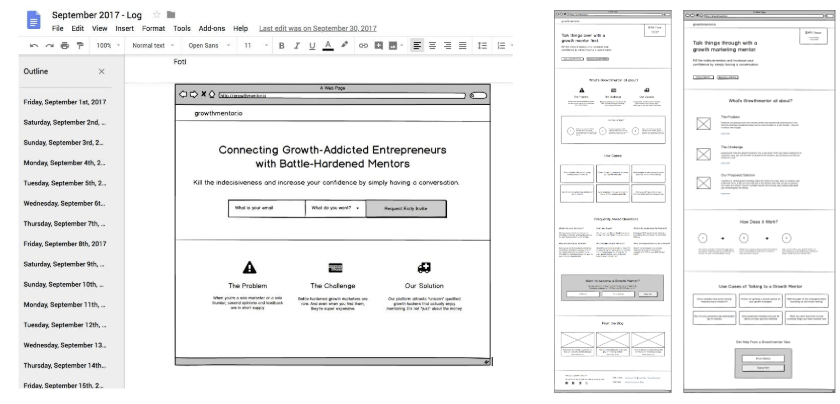Add a comment from the toolbar
840x404 pixels.
click(x=378, y=46)
